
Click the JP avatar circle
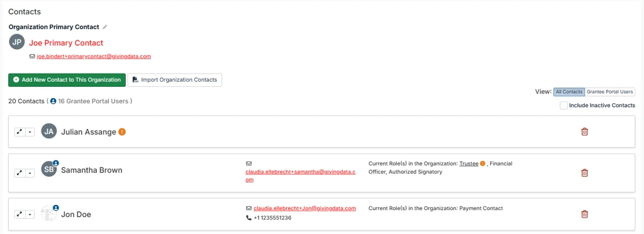17,42
